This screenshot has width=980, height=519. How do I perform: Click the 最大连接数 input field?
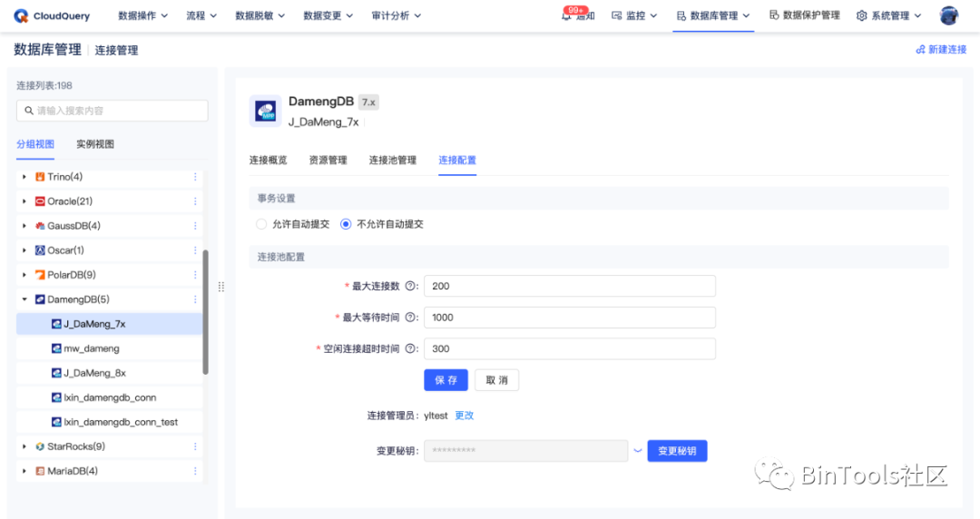569,286
